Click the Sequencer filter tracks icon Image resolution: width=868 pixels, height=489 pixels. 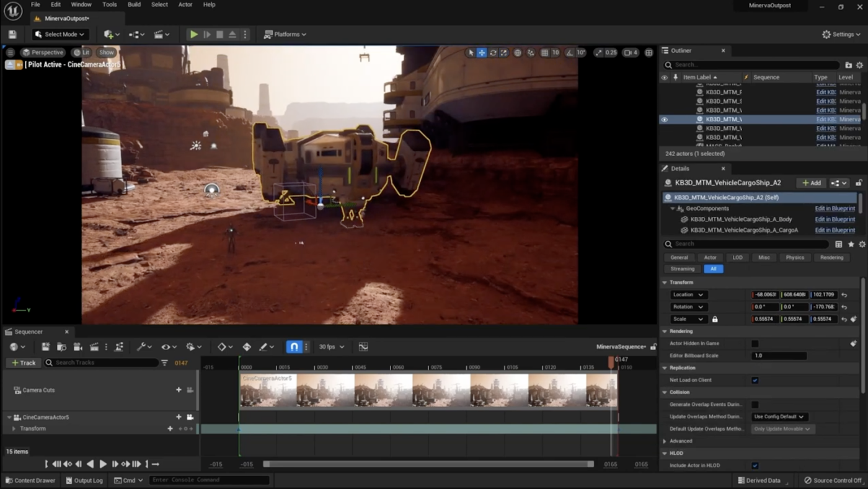(164, 363)
